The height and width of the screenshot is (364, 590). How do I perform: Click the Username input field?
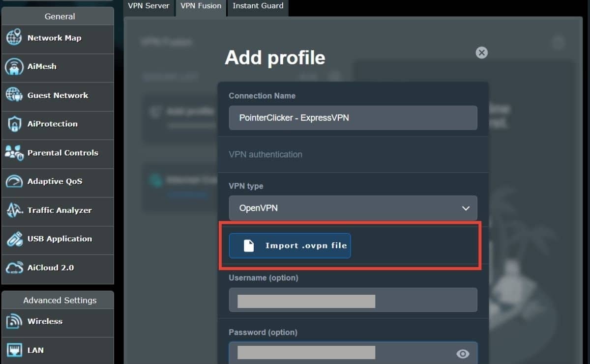(353, 300)
